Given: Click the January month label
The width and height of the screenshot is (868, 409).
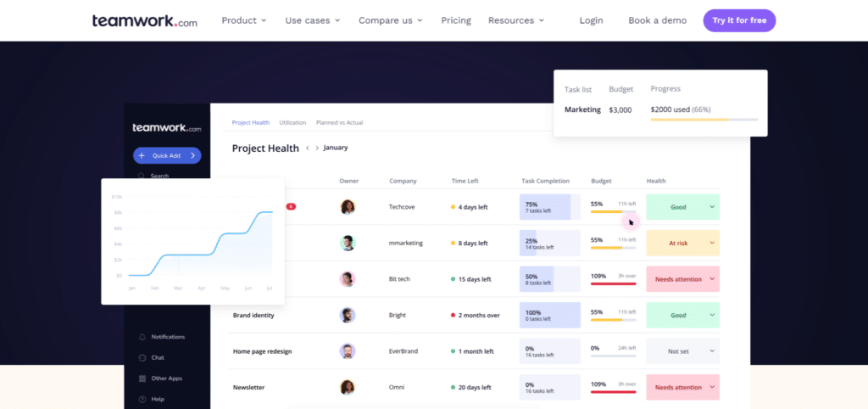Looking at the screenshot, I should click(336, 148).
